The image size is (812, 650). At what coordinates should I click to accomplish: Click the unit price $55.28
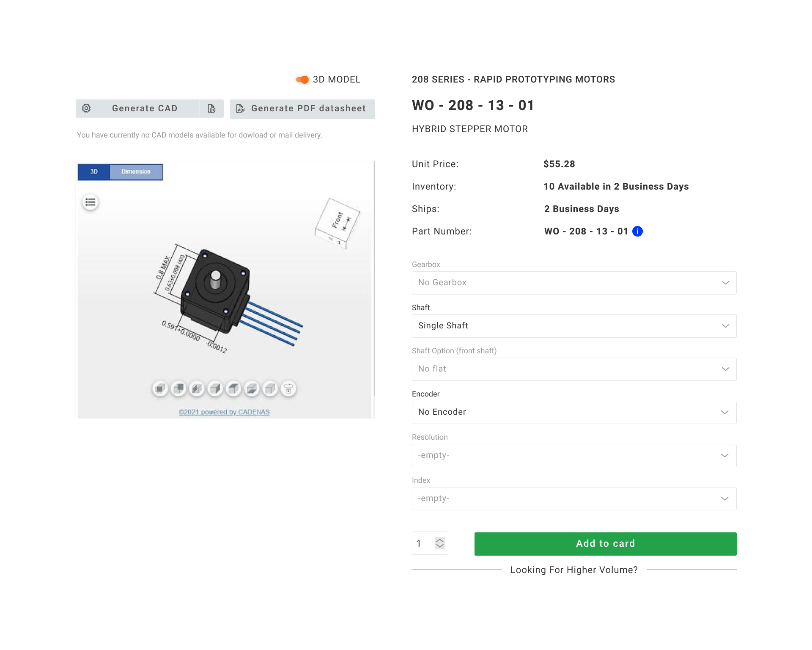[x=559, y=164]
